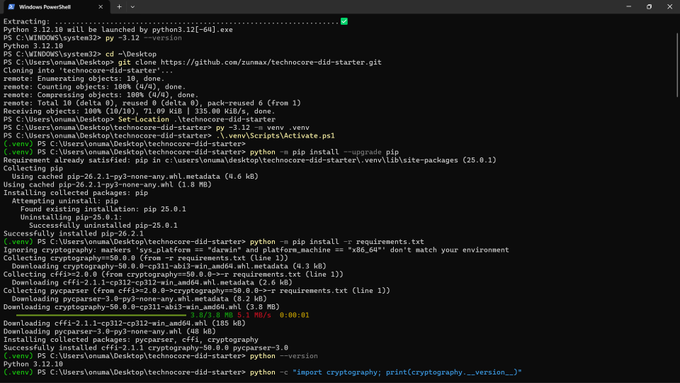Image resolution: width=680 pixels, height=383 pixels.
Task: Click the '.\.venv\Scripts\Activate.ps1' command
Action: pyautogui.click(x=275, y=135)
